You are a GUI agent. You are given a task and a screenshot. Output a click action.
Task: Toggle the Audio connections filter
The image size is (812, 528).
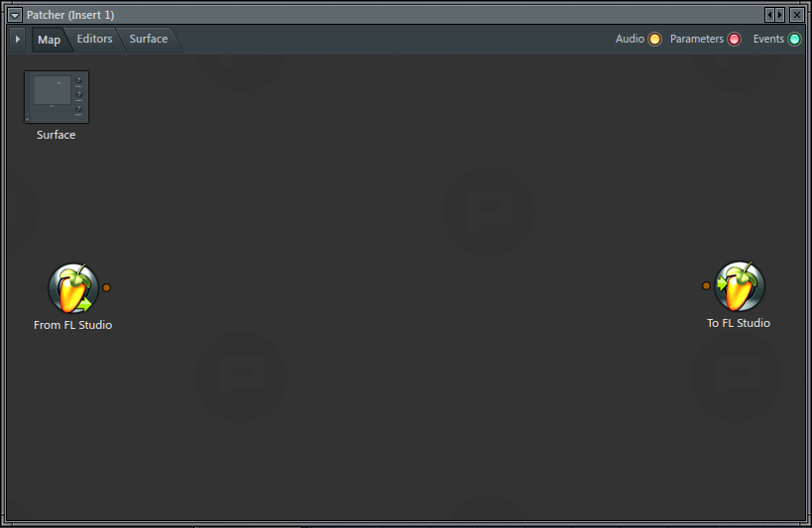pos(654,40)
